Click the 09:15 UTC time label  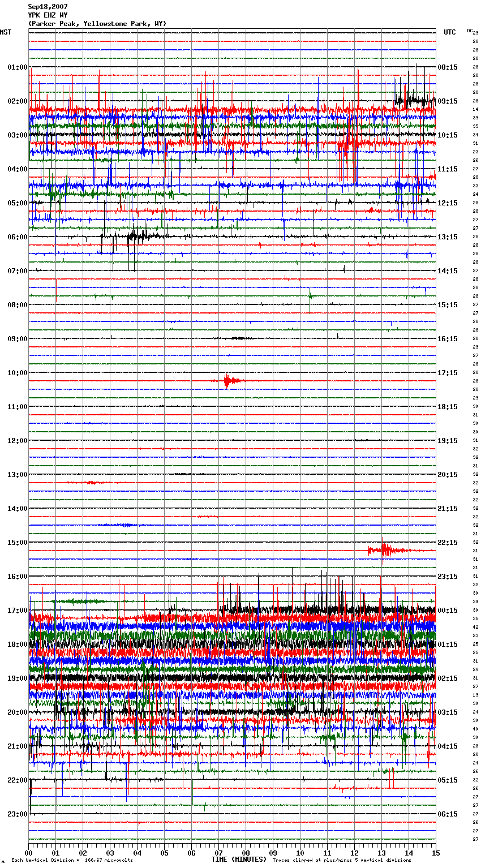[x=448, y=101]
